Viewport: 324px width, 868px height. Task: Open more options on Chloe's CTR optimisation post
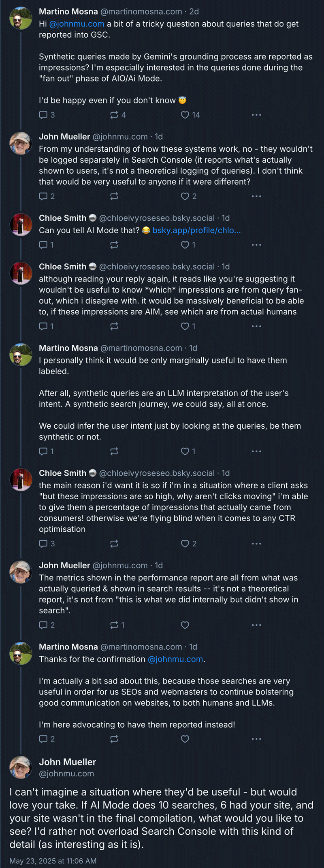tap(256, 544)
